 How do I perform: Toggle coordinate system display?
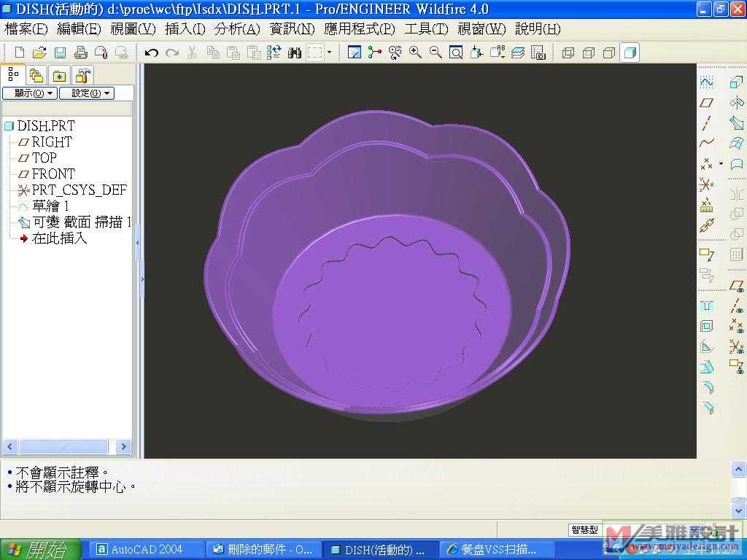pos(737,346)
